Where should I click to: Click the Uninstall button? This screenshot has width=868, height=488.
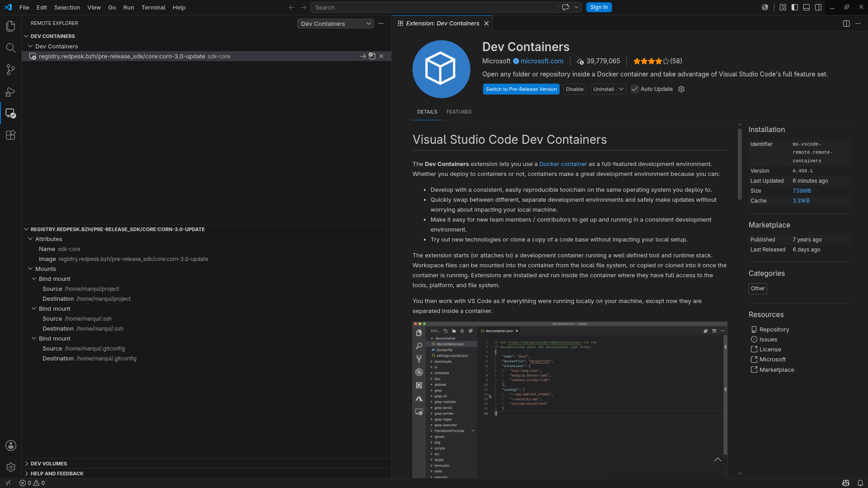(604, 89)
